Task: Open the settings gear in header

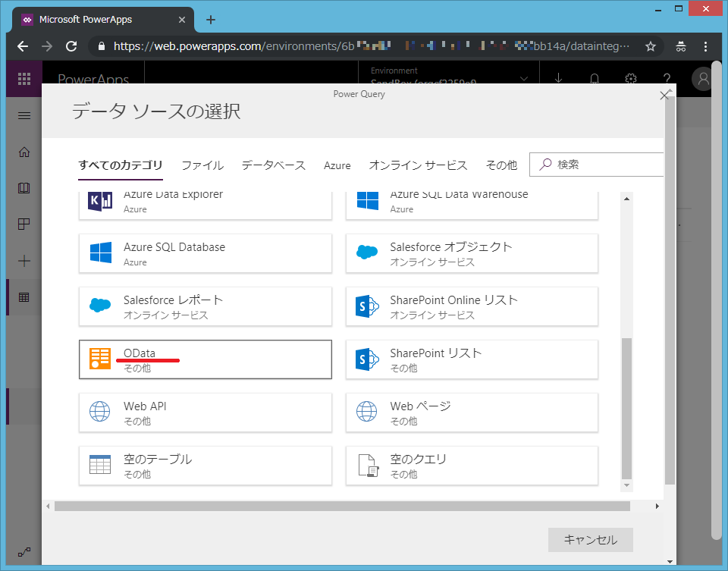Action: pyautogui.click(x=630, y=78)
